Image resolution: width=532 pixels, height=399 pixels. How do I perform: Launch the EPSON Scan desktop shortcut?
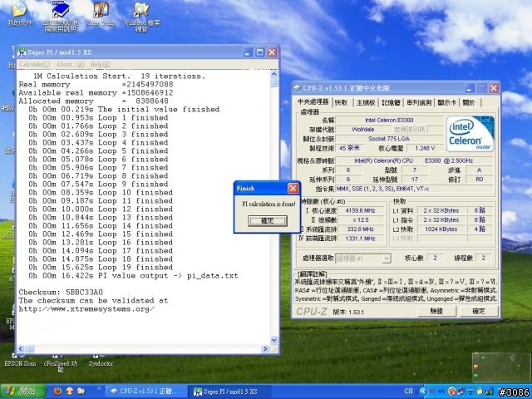(20, 360)
